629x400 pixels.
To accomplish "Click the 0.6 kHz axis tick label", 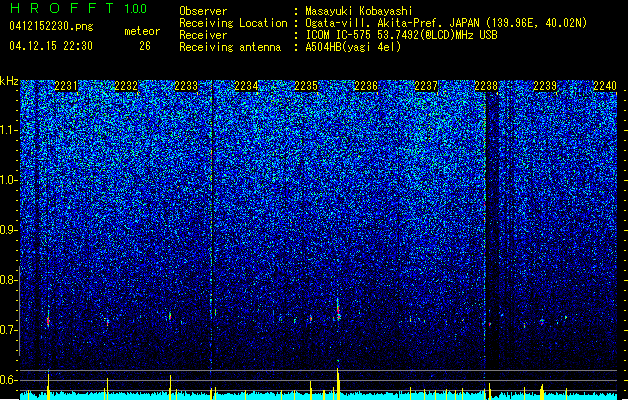I will [9, 380].
